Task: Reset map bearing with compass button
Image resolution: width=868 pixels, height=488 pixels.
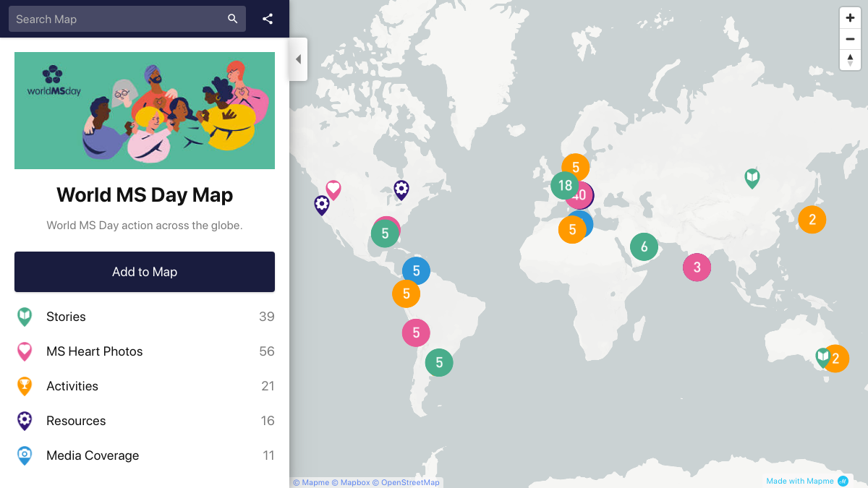Action: click(x=850, y=60)
